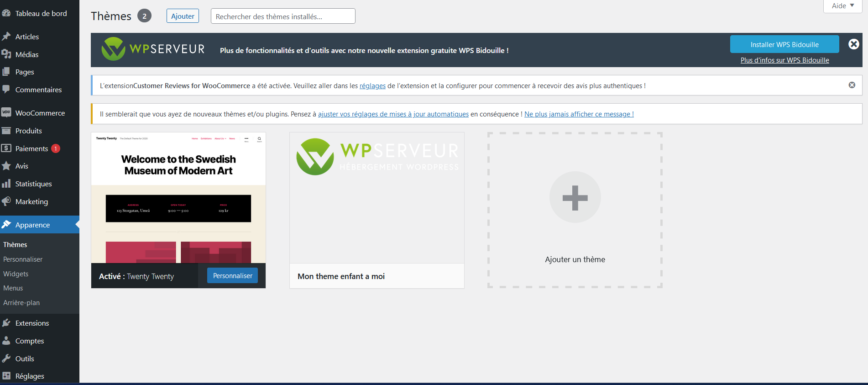Open the Personnaliser submenu item
Screen dimensions: 868x385
tap(23, 259)
